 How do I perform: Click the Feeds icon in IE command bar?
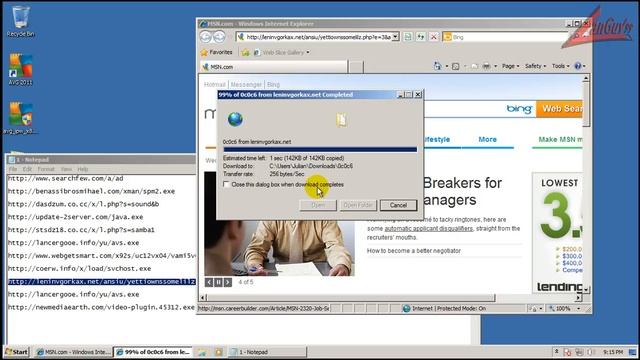(456, 66)
